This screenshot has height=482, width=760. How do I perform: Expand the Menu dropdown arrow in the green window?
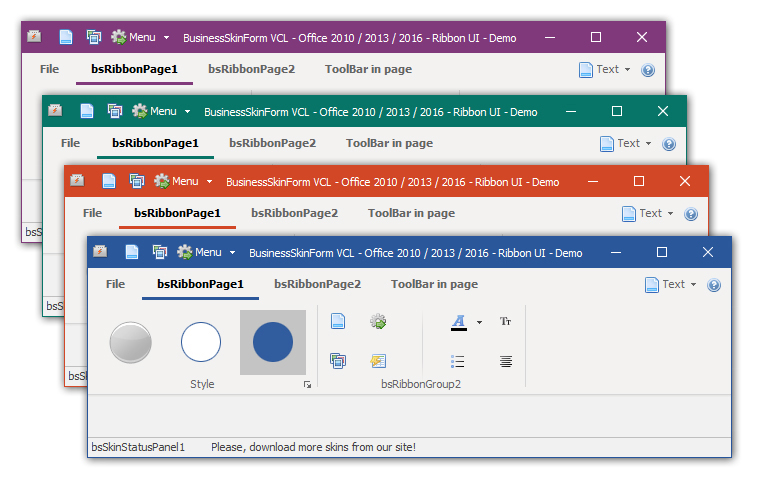pyautogui.click(x=188, y=112)
